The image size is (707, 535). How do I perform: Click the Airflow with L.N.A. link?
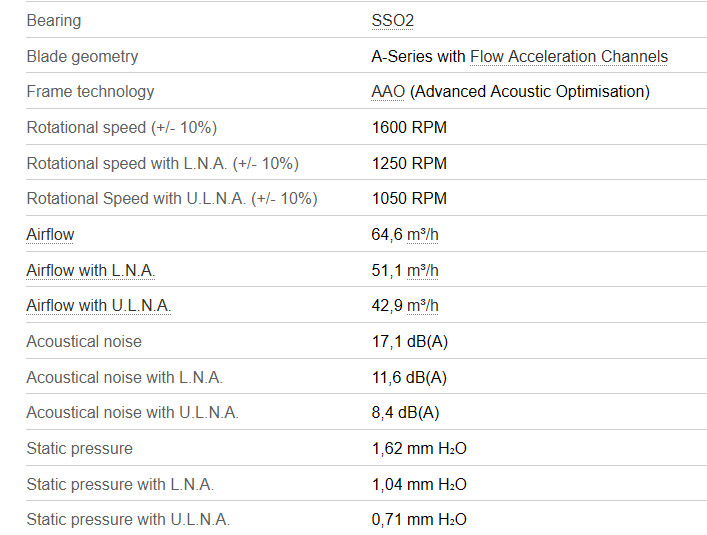90,270
